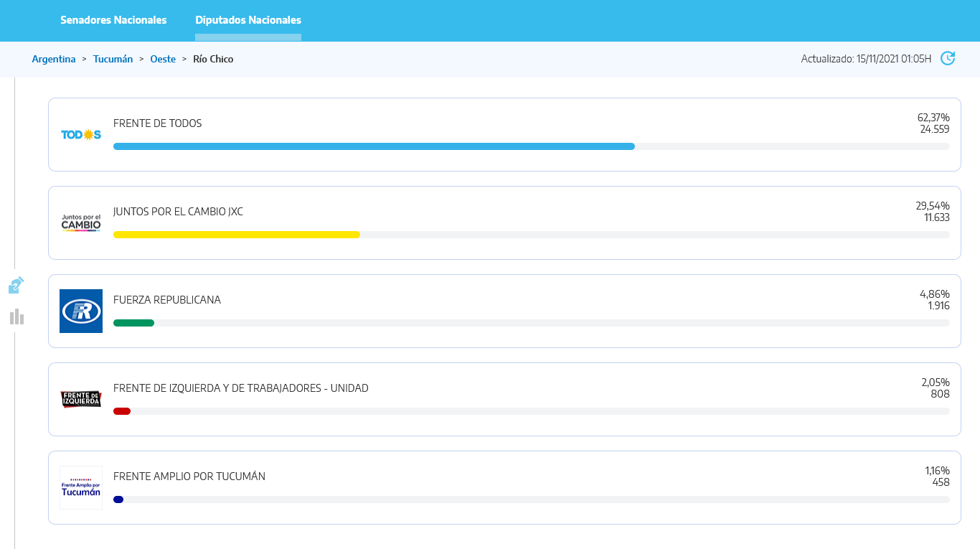
Task: Select the FRENTE DE TODOS party name
Action: tap(158, 123)
